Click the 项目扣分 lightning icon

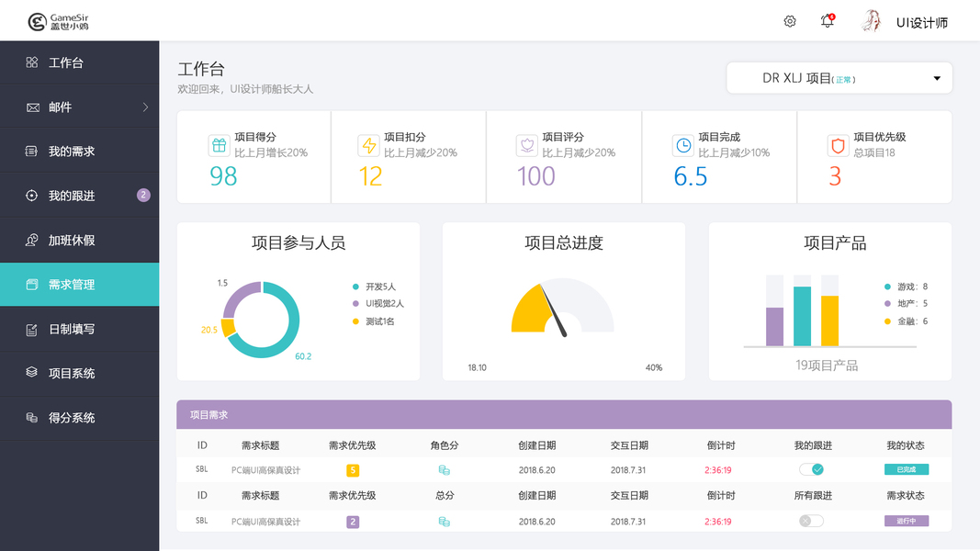click(x=368, y=146)
